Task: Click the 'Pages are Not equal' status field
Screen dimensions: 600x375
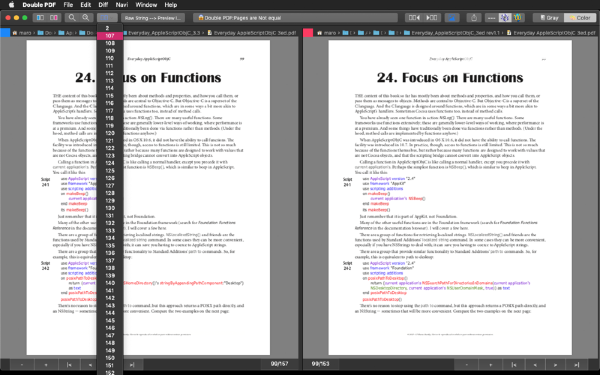Action: (x=295, y=18)
